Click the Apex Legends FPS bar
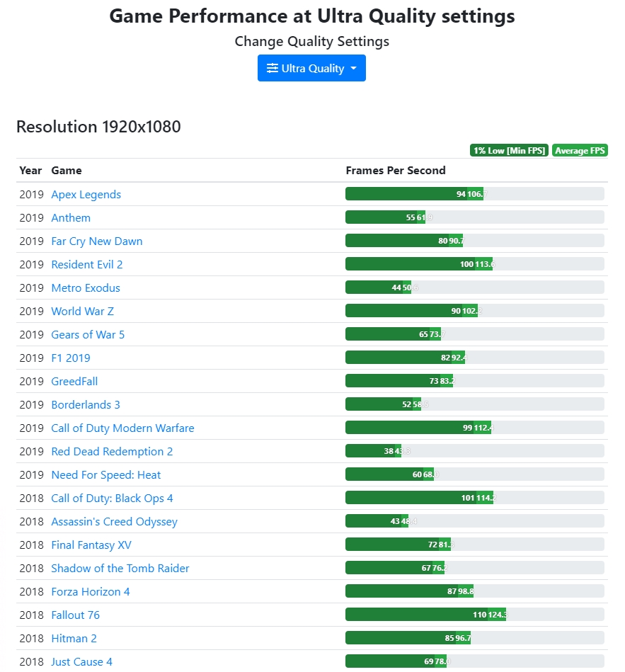625x672 pixels. (x=475, y=194)
